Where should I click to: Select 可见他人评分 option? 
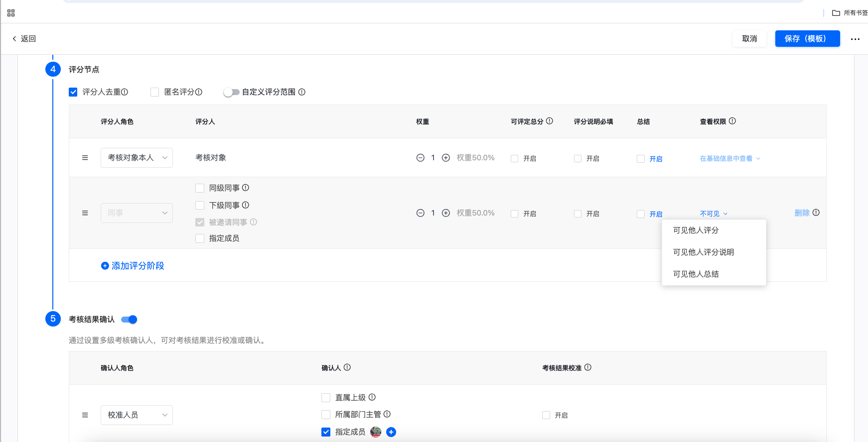point(714,230)
